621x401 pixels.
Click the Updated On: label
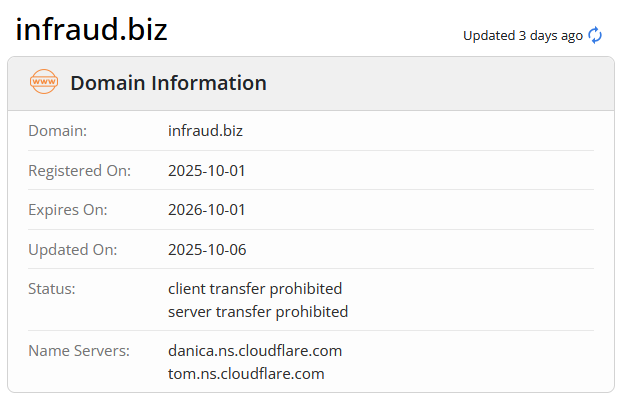(73, 250)
